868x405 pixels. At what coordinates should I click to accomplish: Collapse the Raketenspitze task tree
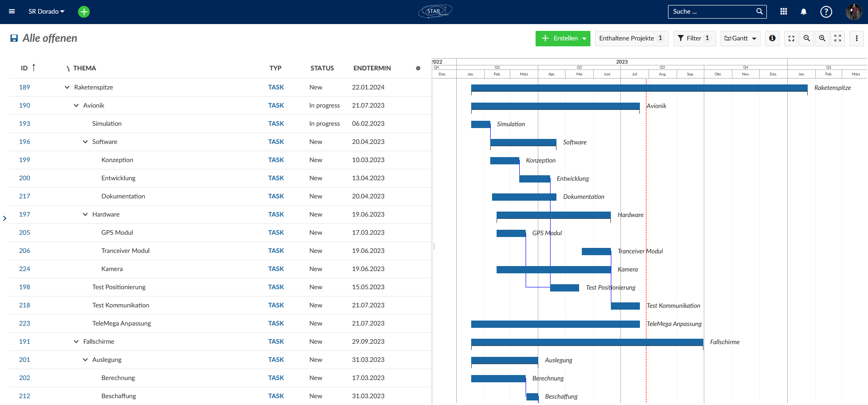pos(67,88)
